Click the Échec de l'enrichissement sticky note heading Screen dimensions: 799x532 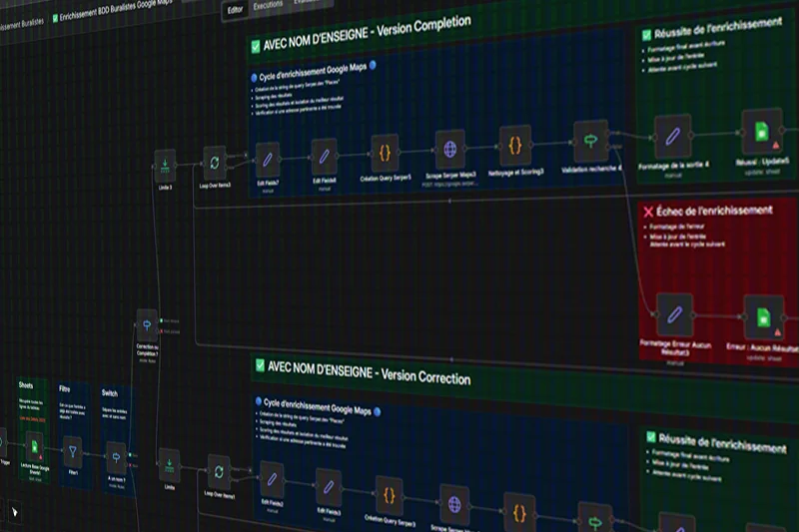pos(714,212)
